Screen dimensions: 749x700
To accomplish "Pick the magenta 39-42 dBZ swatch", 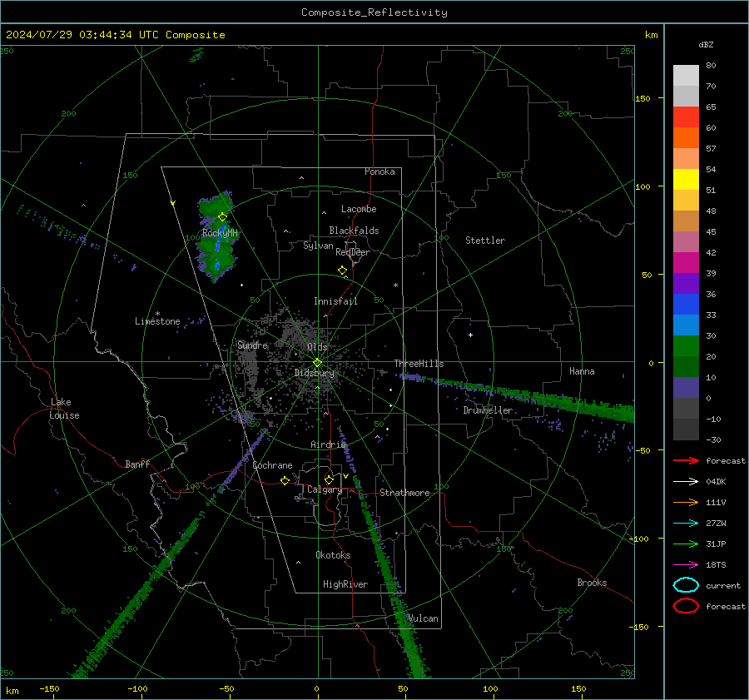I will (x=686, y=263).
